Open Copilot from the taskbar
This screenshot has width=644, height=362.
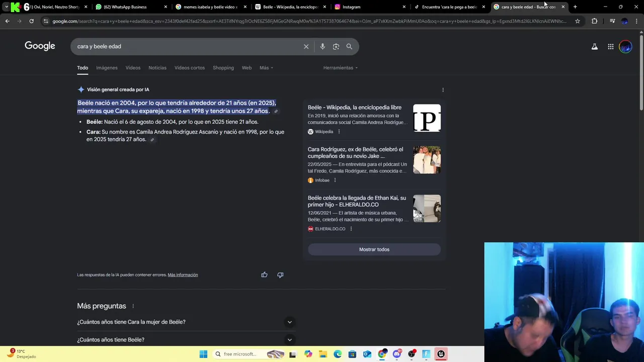tap(308, 354)
